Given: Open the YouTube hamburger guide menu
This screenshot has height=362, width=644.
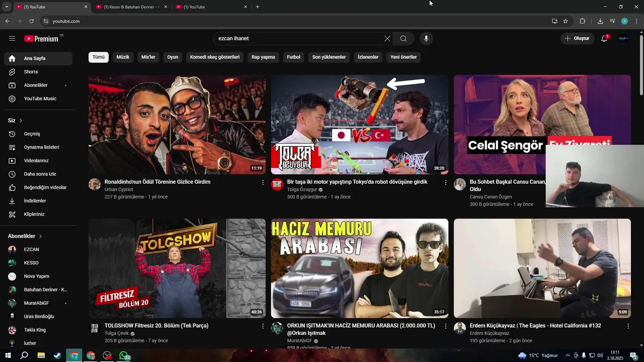Looking at the screenshot, I should tap(12, 38).
